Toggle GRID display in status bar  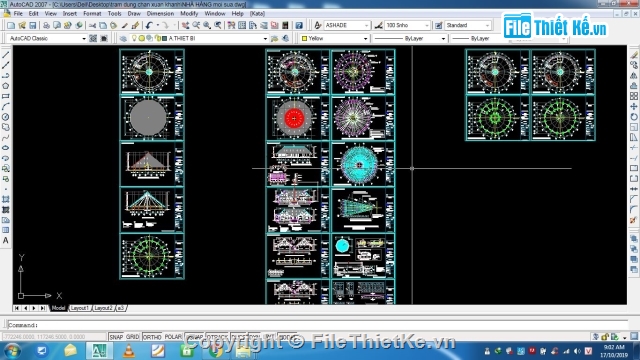[132, 337]
